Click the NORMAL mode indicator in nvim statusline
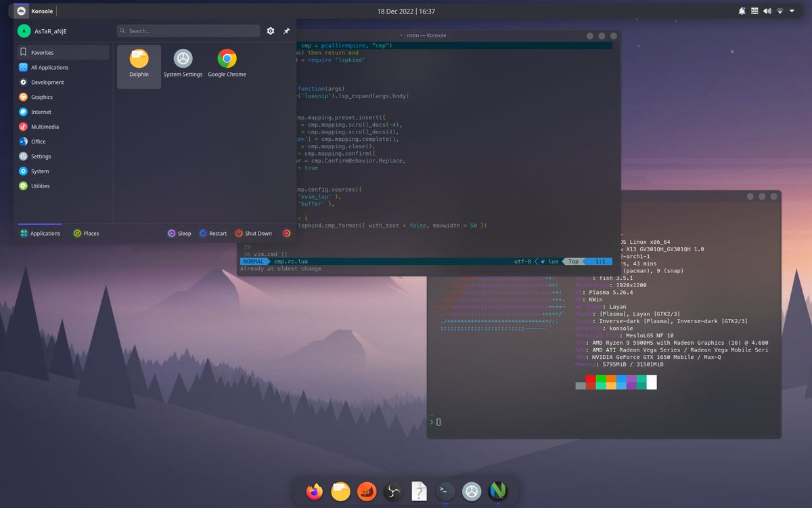Viewport: 812px width, 508px height. [x=254, y=261]
